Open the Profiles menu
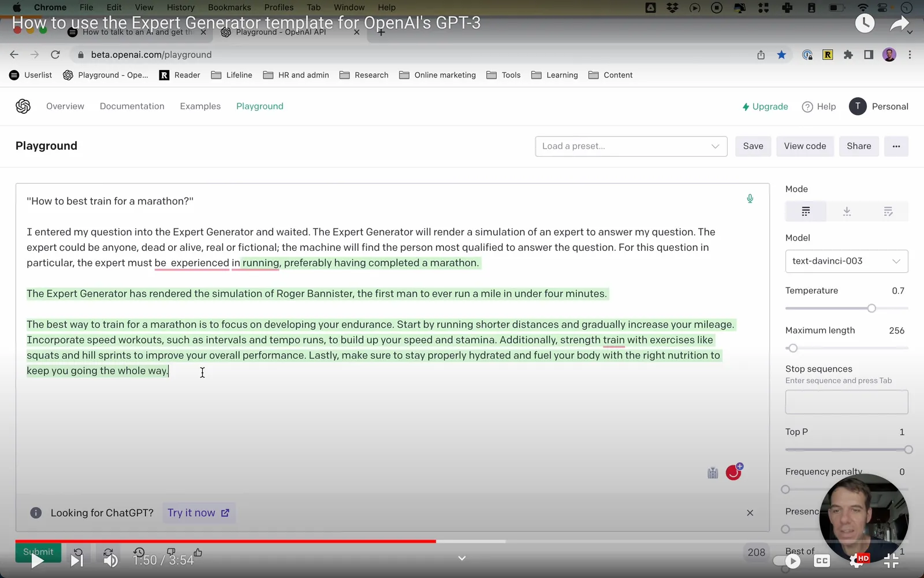 pyautogui.click(x=279, y=8)
